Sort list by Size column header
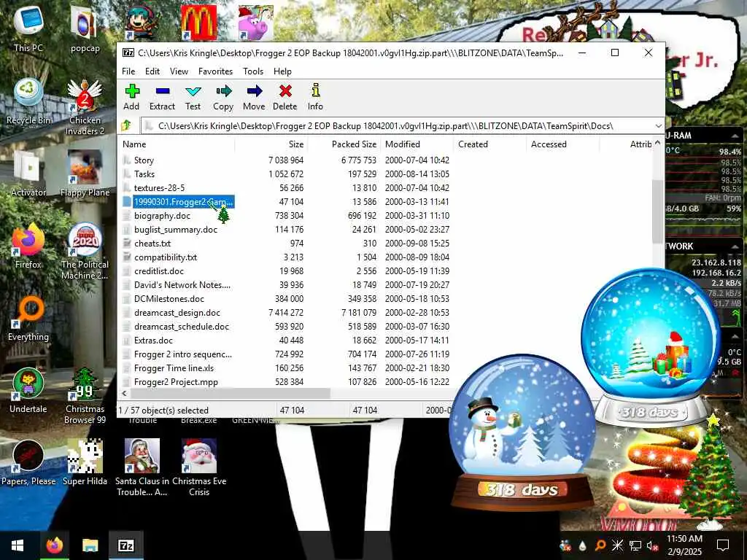This screenshot has width=747, height=560. pos(271,144)
